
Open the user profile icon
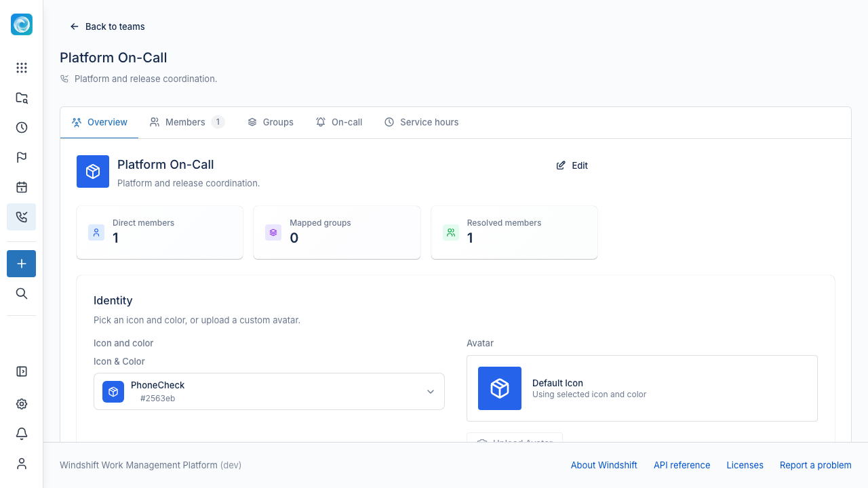(22, 464)
